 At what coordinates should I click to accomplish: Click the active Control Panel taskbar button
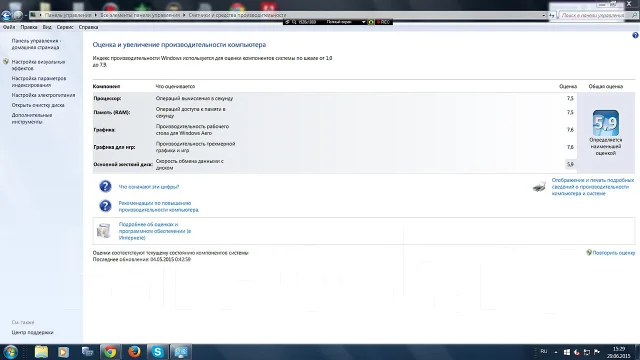pyautogui.click(x=181, y=352)
